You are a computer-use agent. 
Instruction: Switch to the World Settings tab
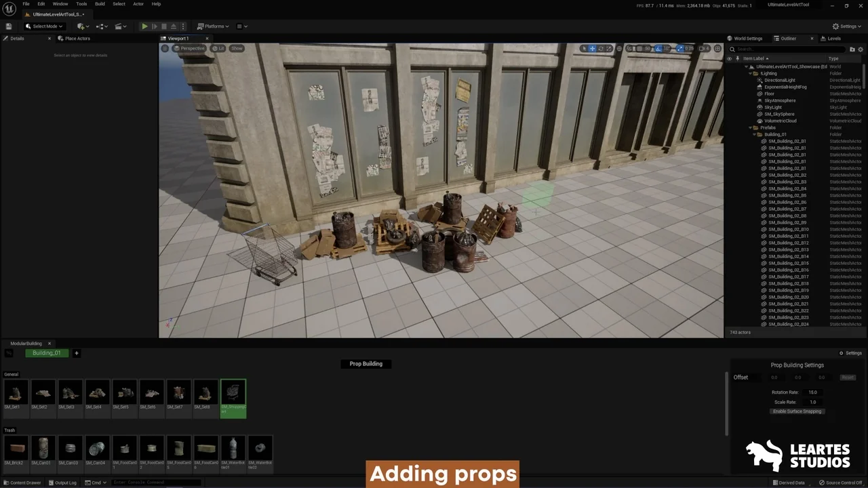(x=747, y=39)
